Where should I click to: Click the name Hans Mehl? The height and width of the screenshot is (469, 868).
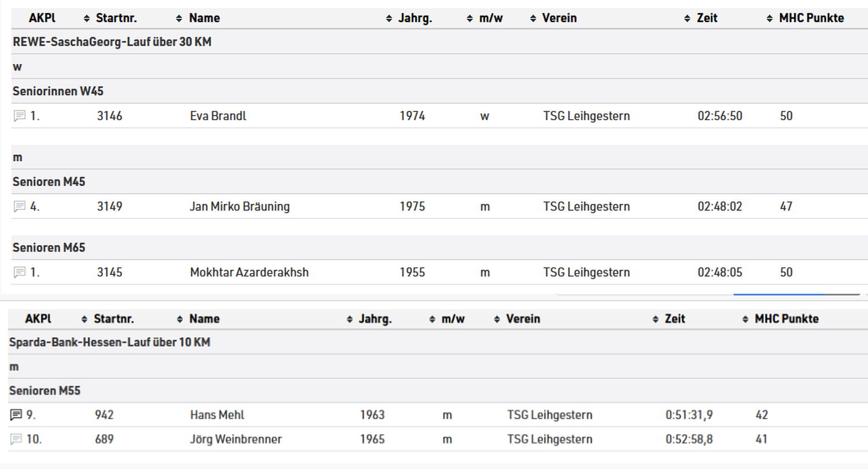click(x=217, y=415)
